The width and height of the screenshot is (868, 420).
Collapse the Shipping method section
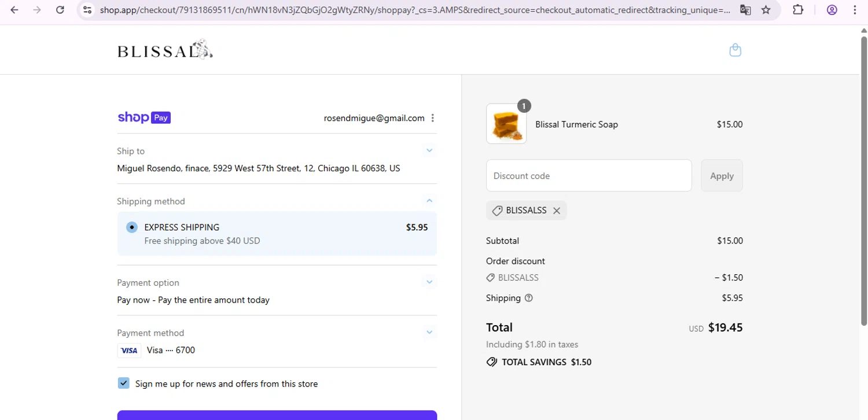click(x=429, y=201)
